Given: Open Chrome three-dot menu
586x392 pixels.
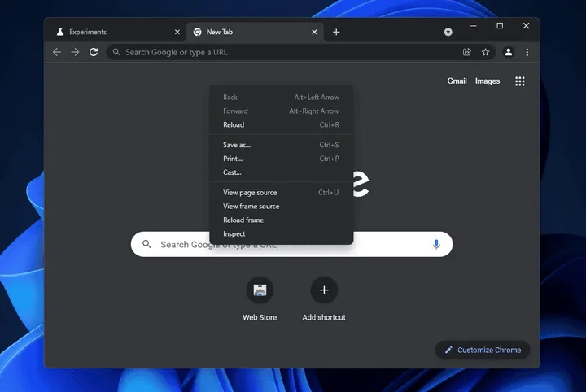Looking at the screenshot, I should click(527, 52).
